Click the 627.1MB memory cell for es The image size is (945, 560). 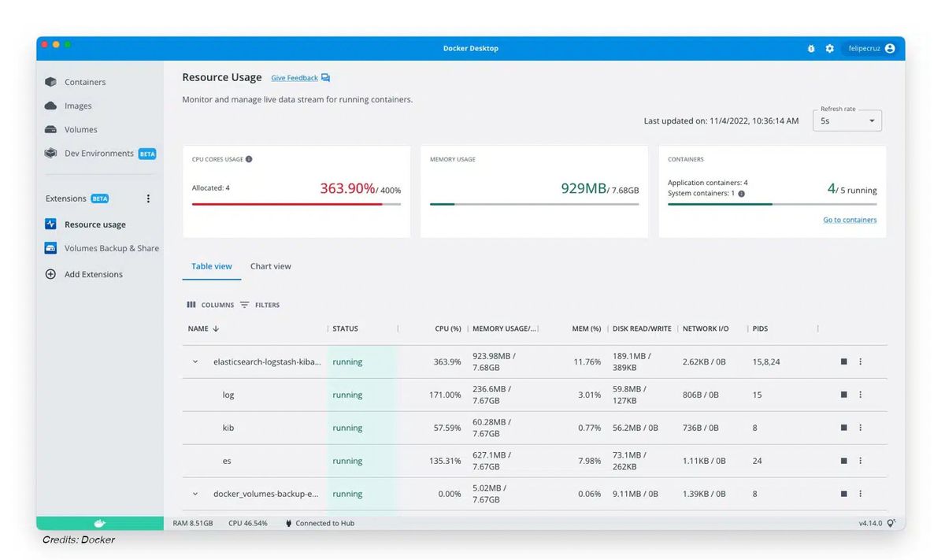[491, 461]
